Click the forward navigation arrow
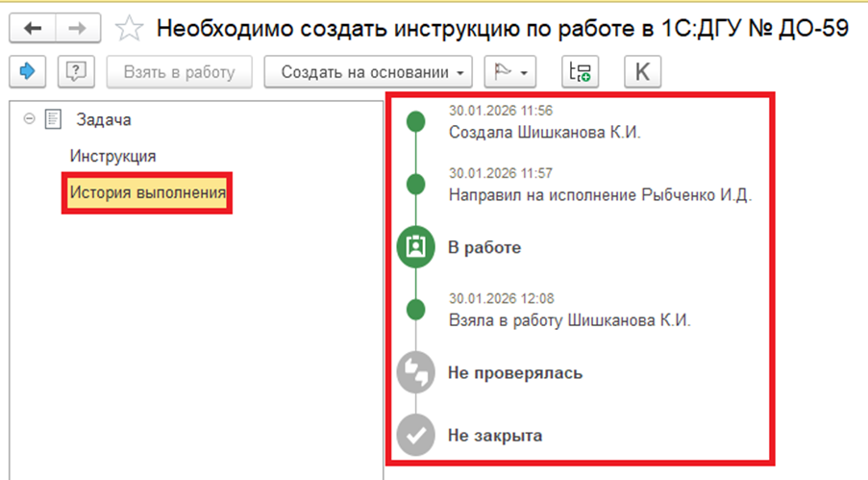 point(78,29)
